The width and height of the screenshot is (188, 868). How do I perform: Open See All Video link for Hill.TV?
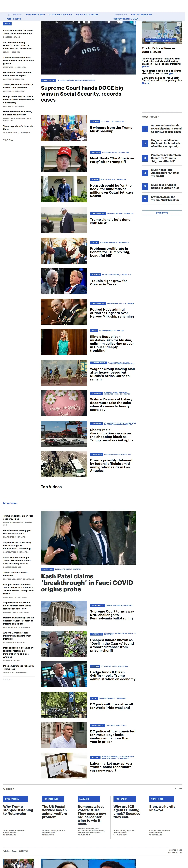pos(176,850)
